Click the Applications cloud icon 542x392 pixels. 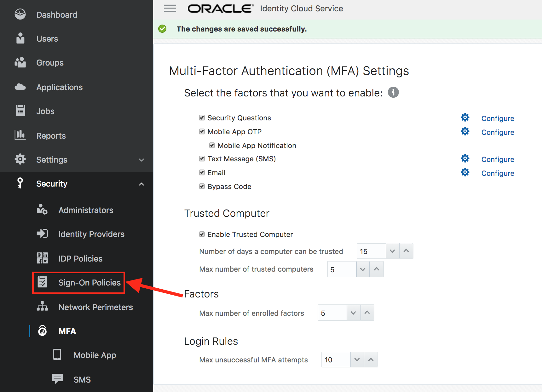20,87
